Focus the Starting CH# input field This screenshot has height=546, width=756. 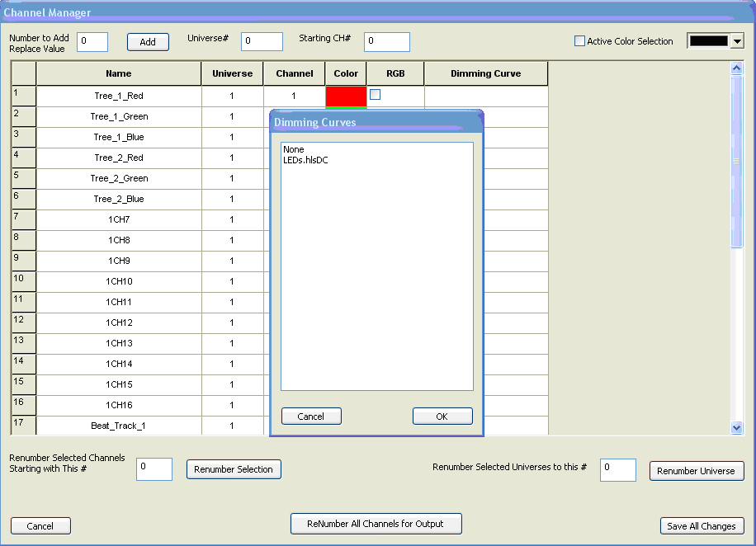coord(387,42)
